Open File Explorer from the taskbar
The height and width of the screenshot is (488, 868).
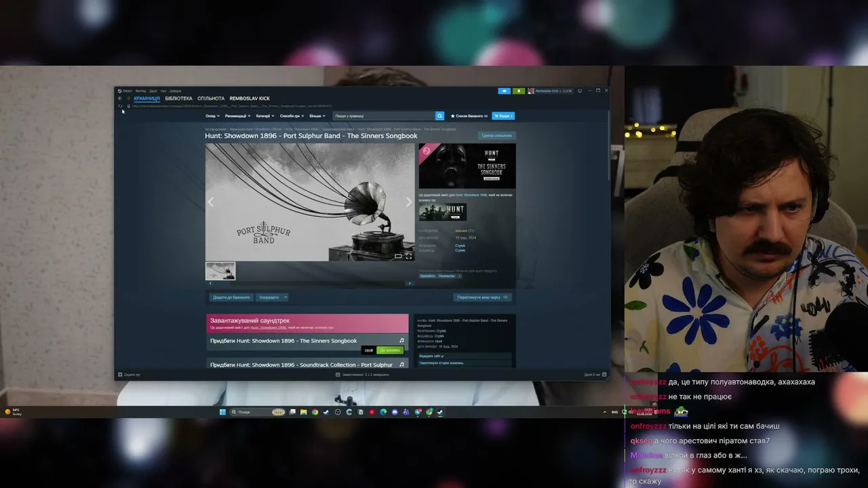(304, 412)
